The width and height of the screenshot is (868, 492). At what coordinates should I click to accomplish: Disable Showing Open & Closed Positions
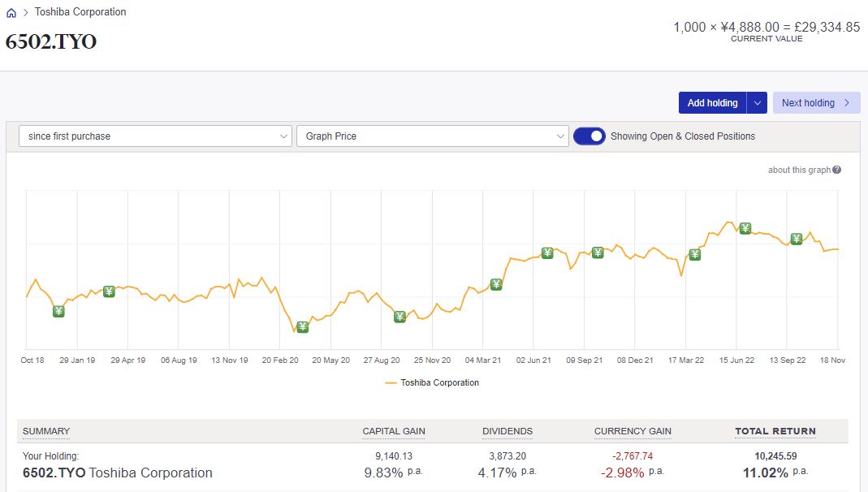pyautogui.click(x=589, y=136)
